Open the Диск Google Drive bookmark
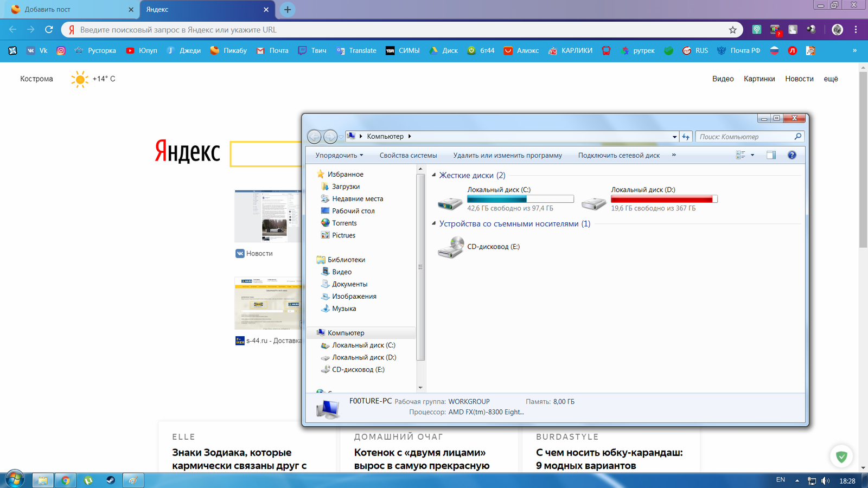This screenshot has height=488, width=868. (x=444, y=50)
